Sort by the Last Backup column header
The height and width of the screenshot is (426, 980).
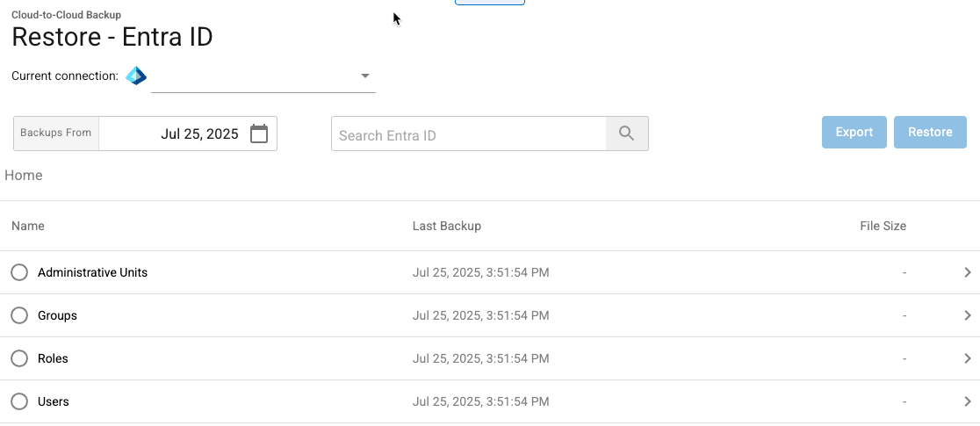click(447, 226)
